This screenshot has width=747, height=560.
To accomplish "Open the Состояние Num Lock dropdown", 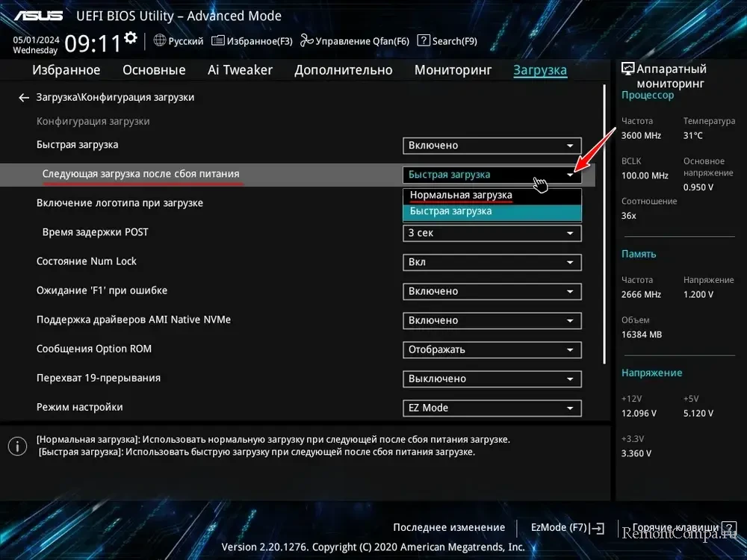I will [x=492, y=262].
